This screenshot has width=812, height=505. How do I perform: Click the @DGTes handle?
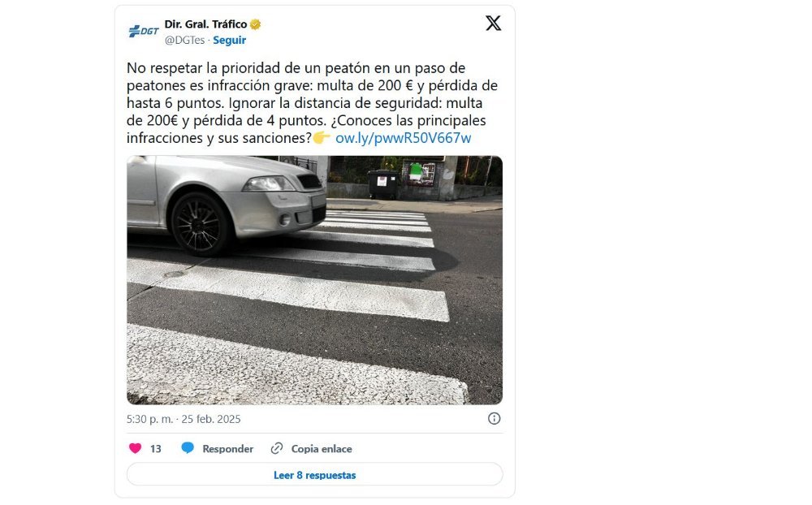(185, 40)
